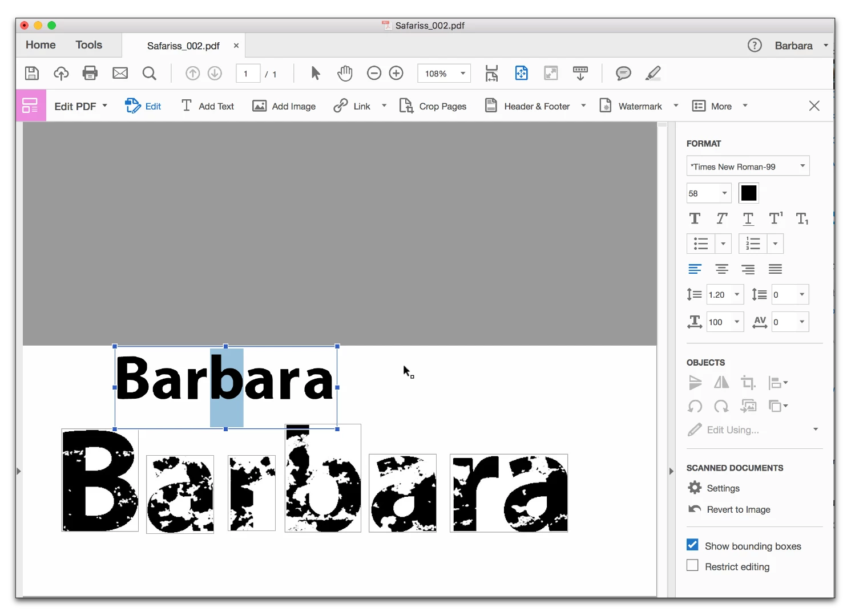Toggle Subscript text formatting
The height and width of the screenshot is (616, 851).
coord(802,218)
